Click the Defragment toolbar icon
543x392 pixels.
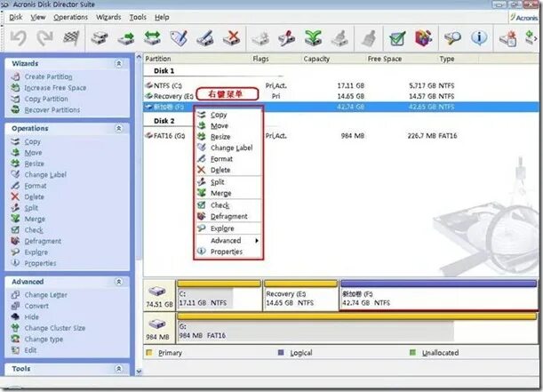coord(424,38)
